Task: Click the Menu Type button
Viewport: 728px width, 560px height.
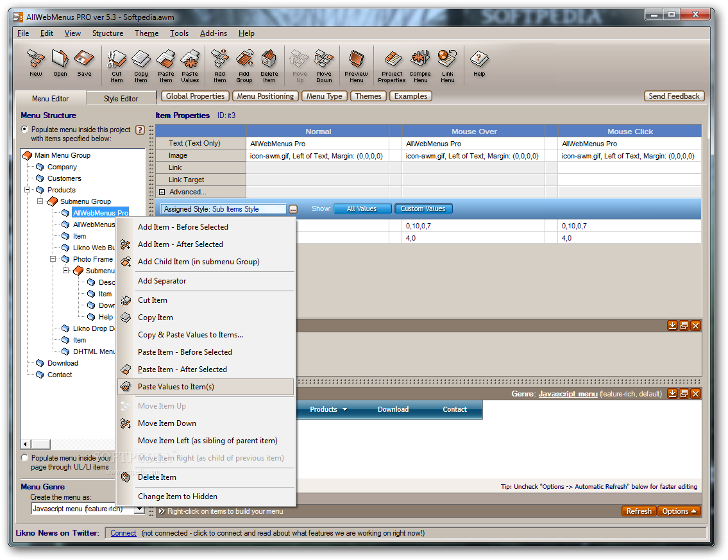Action: [x=324, y=96]
